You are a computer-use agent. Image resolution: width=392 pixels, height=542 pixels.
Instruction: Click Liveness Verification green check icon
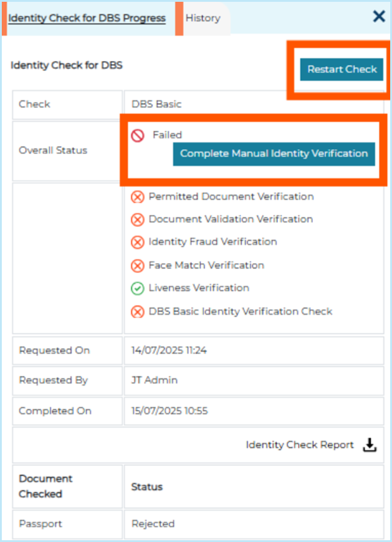[x=138, y=289]
